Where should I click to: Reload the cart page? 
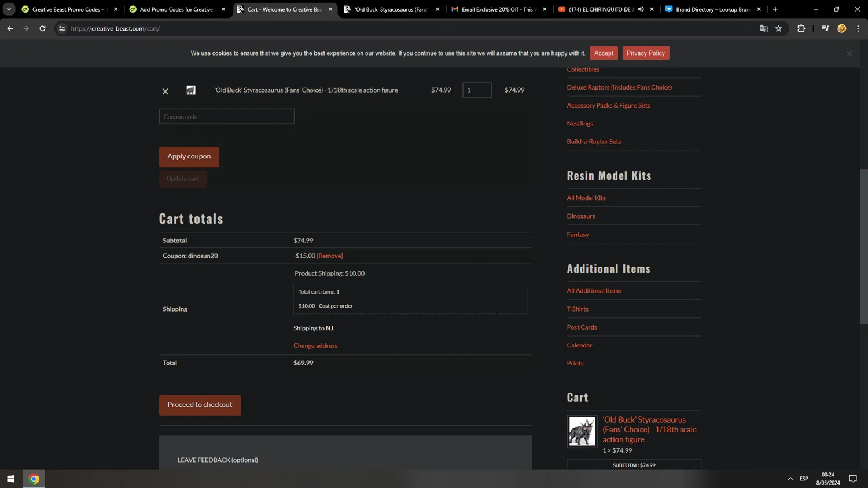[x=42, y=28]
